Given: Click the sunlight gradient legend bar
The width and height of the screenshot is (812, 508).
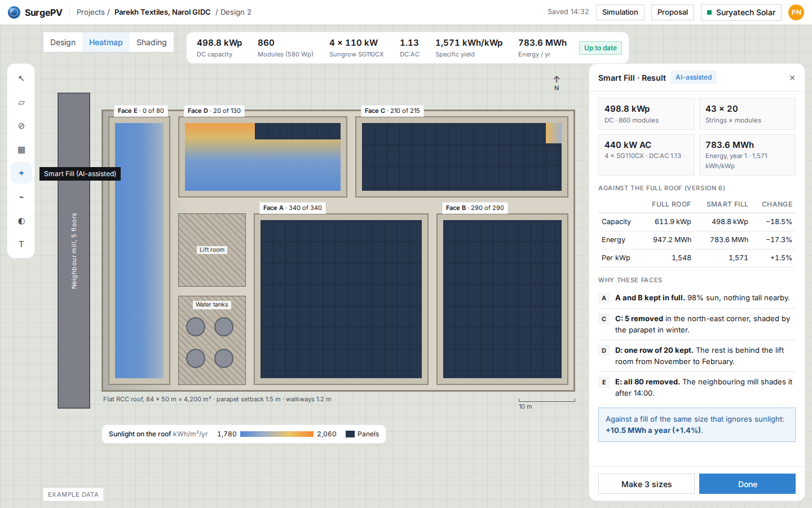Looking at the screenshot, I should [x=277, y=434].
